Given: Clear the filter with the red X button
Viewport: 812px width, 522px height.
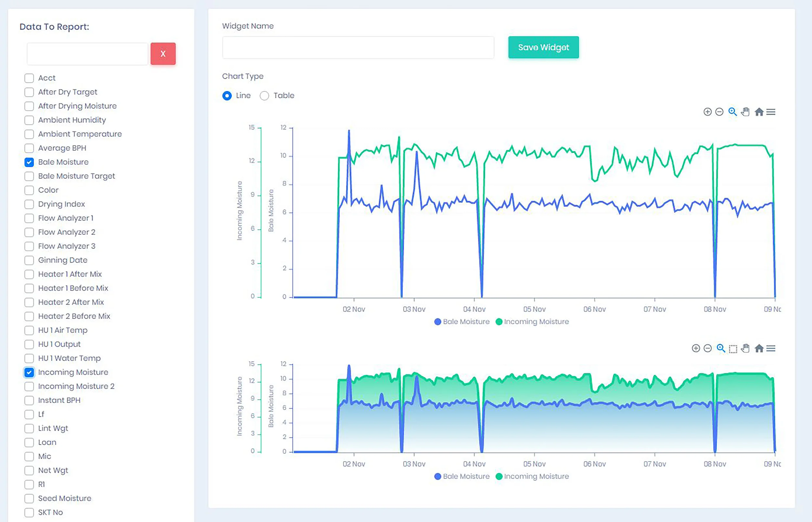Looking at the screenshot, I should click(x=163, y=54).
